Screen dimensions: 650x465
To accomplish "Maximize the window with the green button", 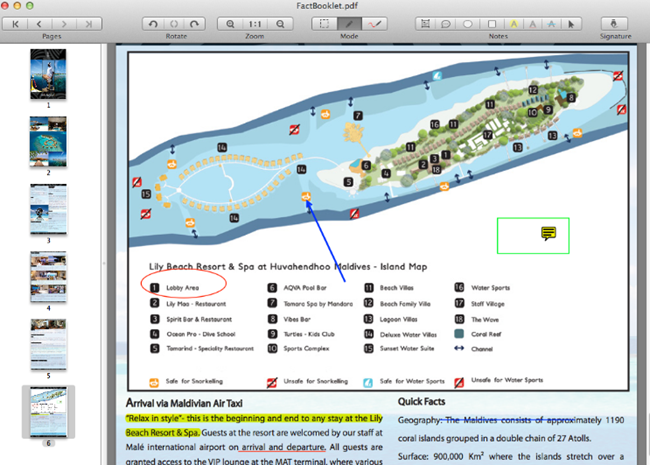I will 29,5.
